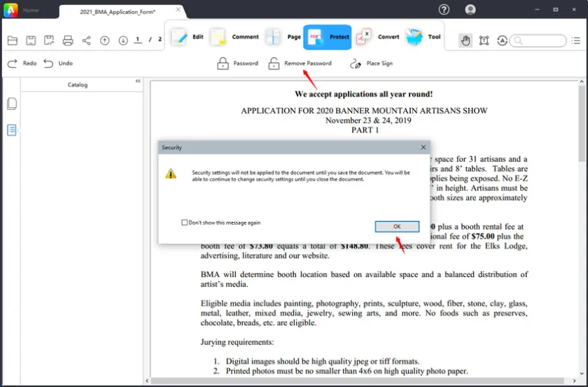This screenshot has height=387, width=588.
Task: Click the Undo button
Action: 58,64
